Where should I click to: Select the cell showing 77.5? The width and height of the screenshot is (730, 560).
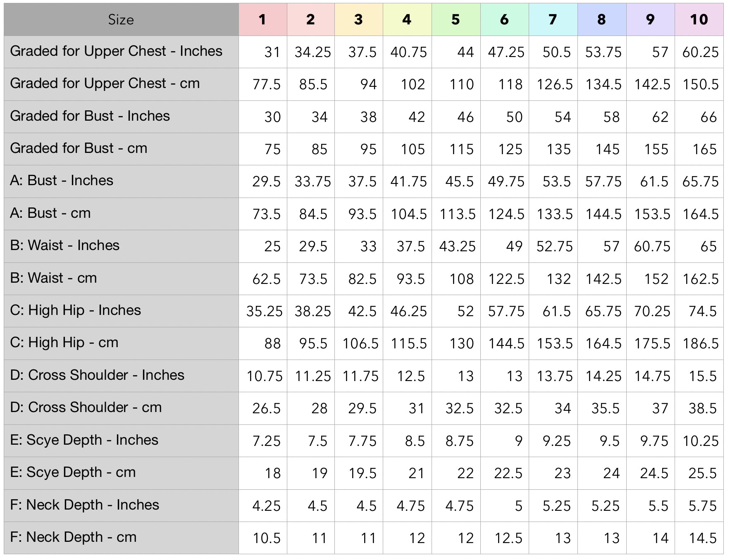click(x=266, y=85)
